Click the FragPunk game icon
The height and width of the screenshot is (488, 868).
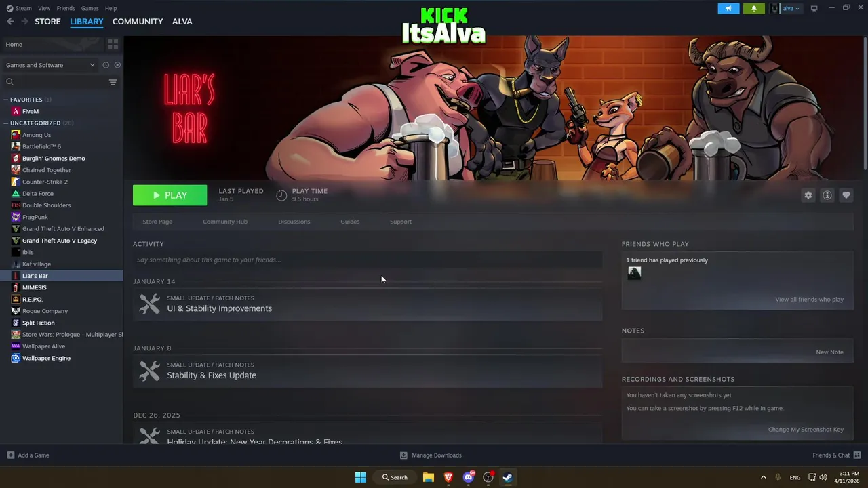coord(16,217)
